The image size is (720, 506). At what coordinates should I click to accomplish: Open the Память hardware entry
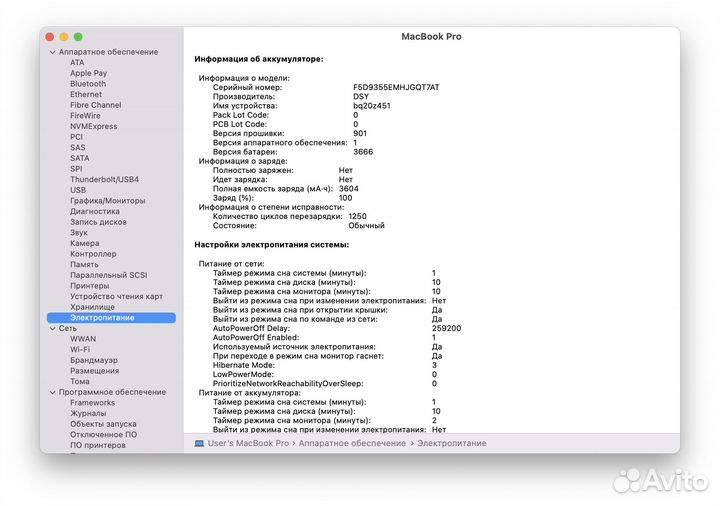84,264
